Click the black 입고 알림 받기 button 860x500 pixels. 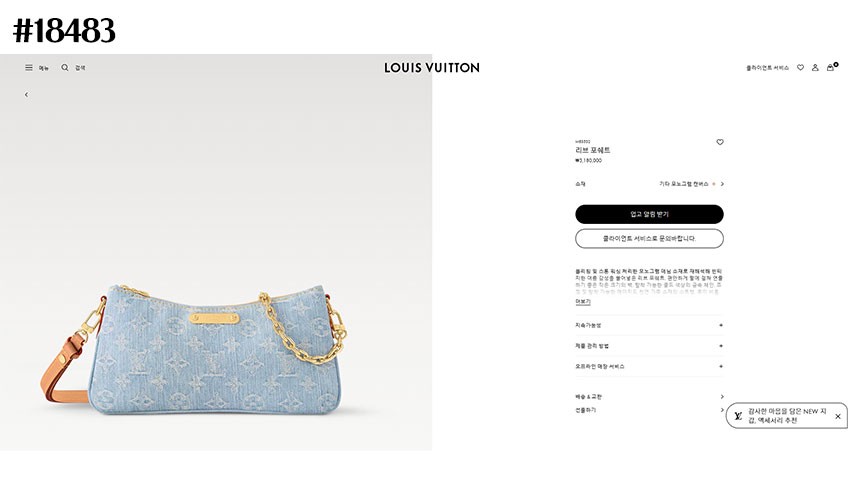pos(649,214)
